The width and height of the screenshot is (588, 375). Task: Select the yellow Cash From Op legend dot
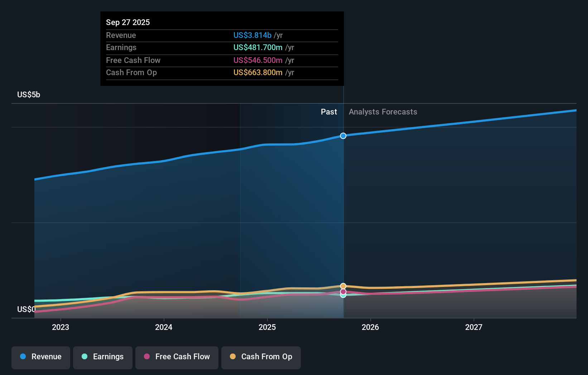tap(233, 357)
